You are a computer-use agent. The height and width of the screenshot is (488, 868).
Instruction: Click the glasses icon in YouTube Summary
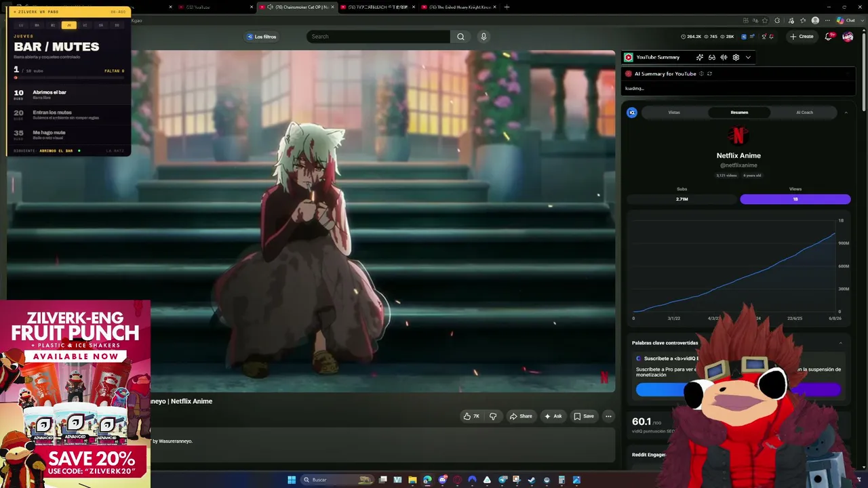point(712,58)
